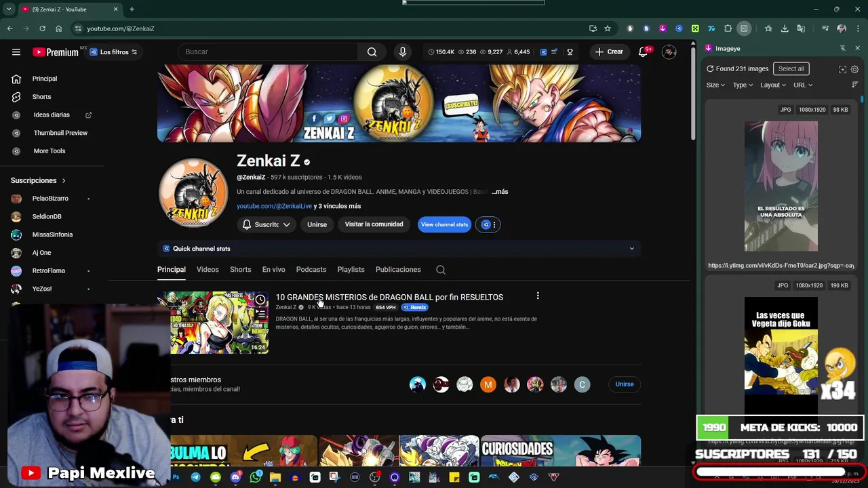Click the YouTube Premium logo
The width and height of the screenshot is (868, 488).
point(58,52)
